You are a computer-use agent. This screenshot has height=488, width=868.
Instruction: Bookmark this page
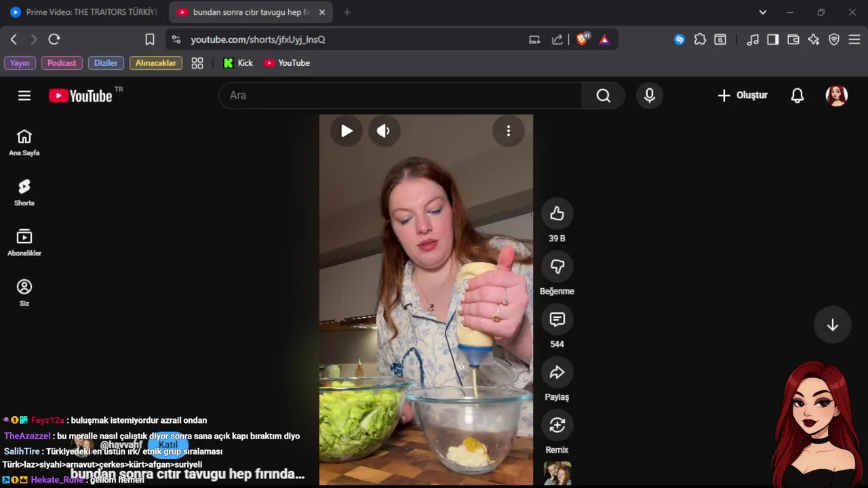[x=150, y=39]
